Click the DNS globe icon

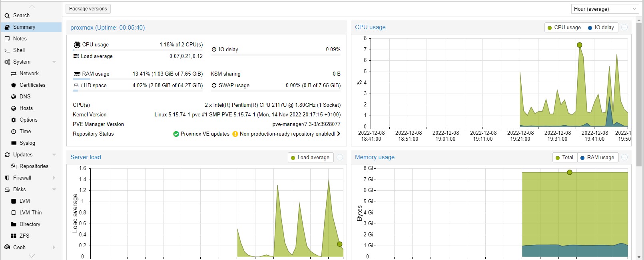(x=14, y=97)
